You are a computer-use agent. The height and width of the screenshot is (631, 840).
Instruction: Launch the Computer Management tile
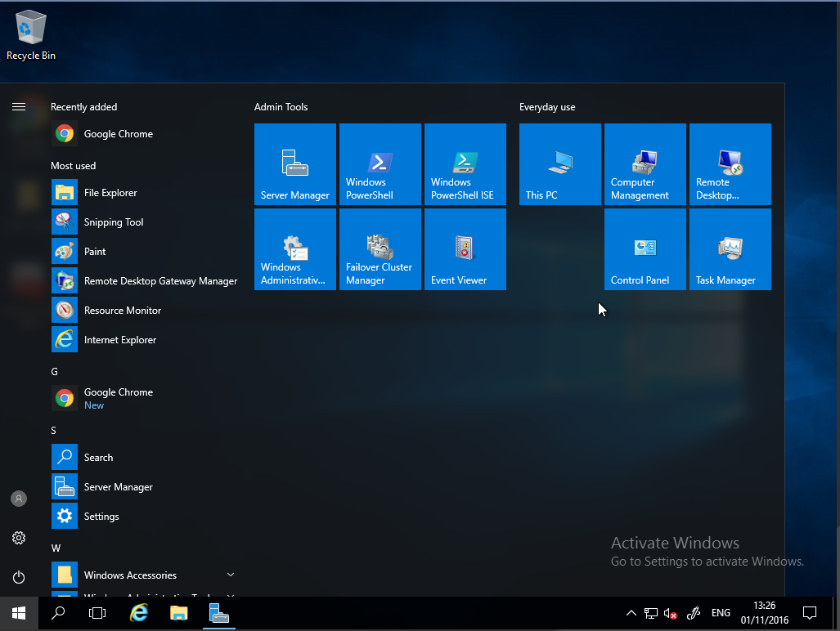[x=645, y=164]
